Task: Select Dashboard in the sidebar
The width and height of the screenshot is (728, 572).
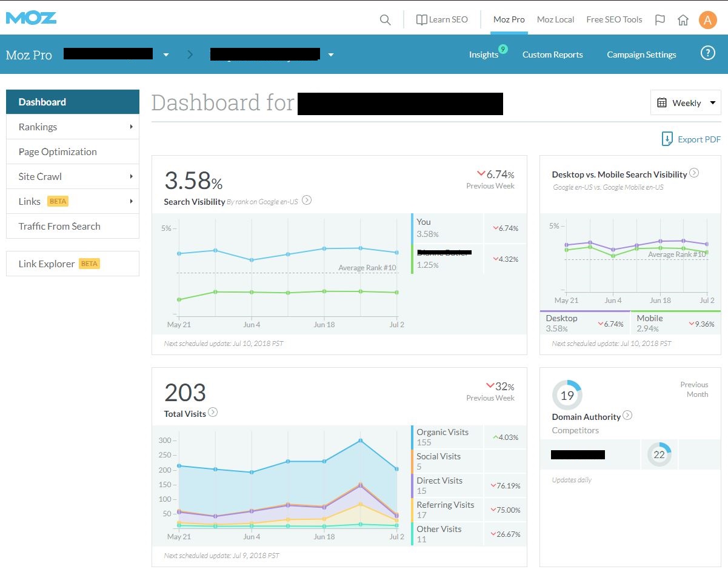Action: [x=73, y=102]
